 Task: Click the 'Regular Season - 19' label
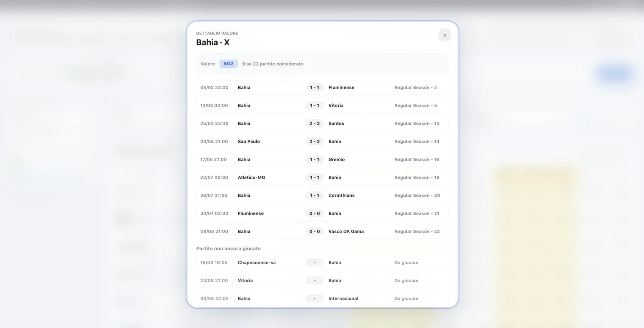417,178
